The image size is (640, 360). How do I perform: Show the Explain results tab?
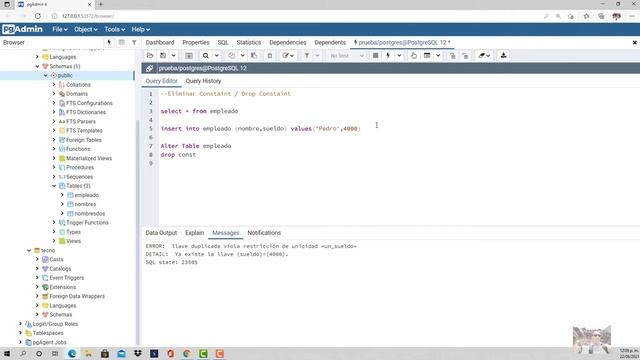tap(194, 233)
